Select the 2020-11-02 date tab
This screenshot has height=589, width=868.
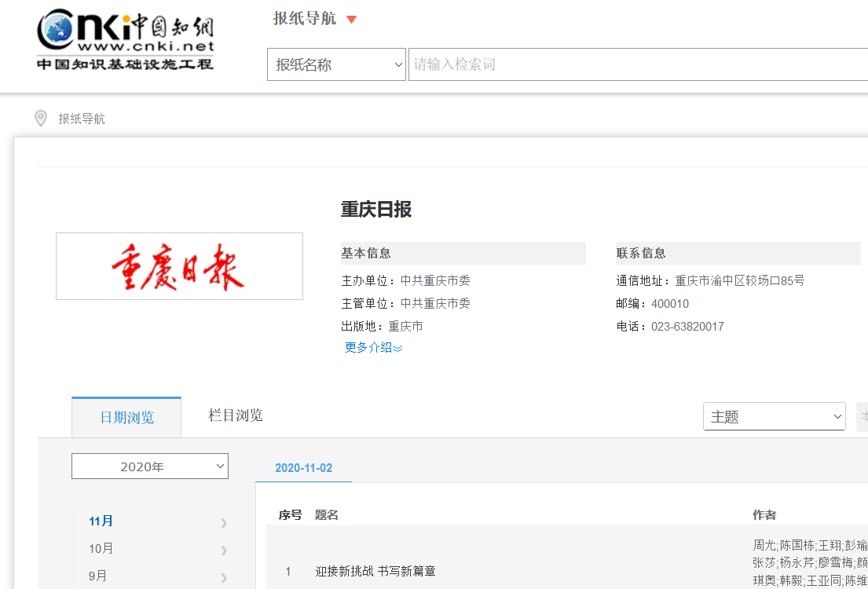(x=304, y=468)
